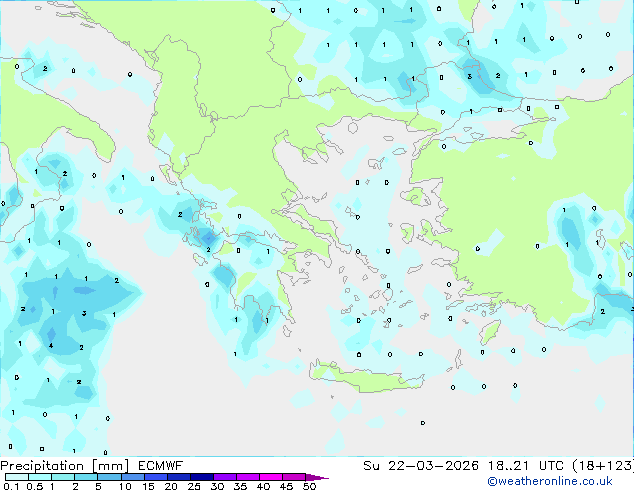Click the '35' legend tick label
This screenshot has height=490, width=634.
(240, 486)
